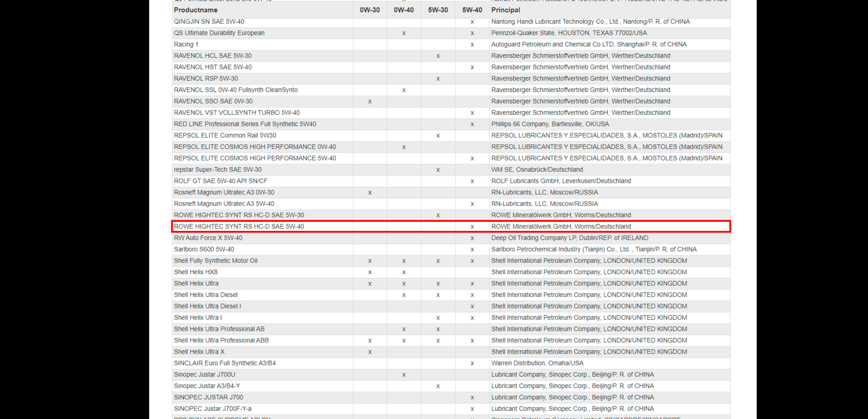
Task: Click Deep Oil Trading Company LP principal
Action: [570, 238]
